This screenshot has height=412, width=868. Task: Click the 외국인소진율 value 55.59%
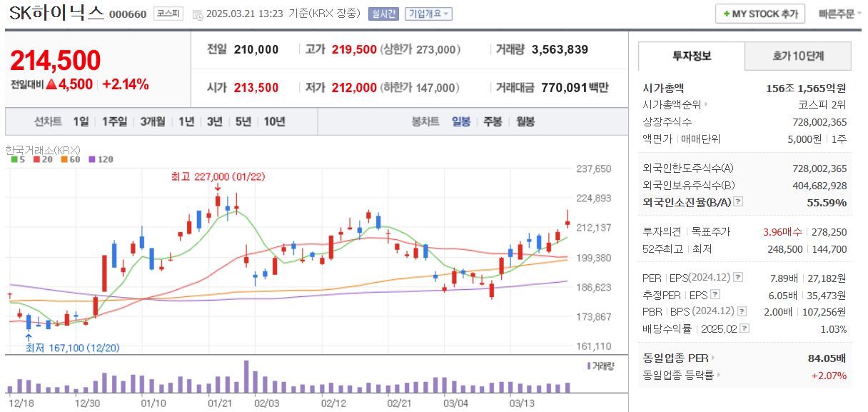tap(827, 202)
